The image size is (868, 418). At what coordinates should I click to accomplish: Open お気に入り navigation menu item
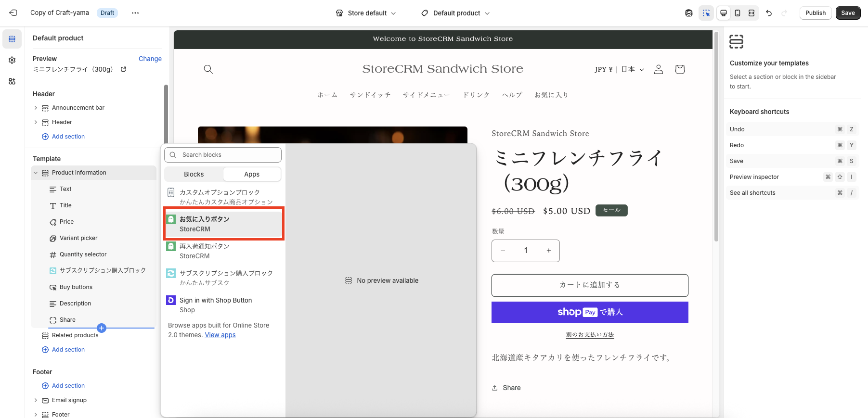[551, 95]
